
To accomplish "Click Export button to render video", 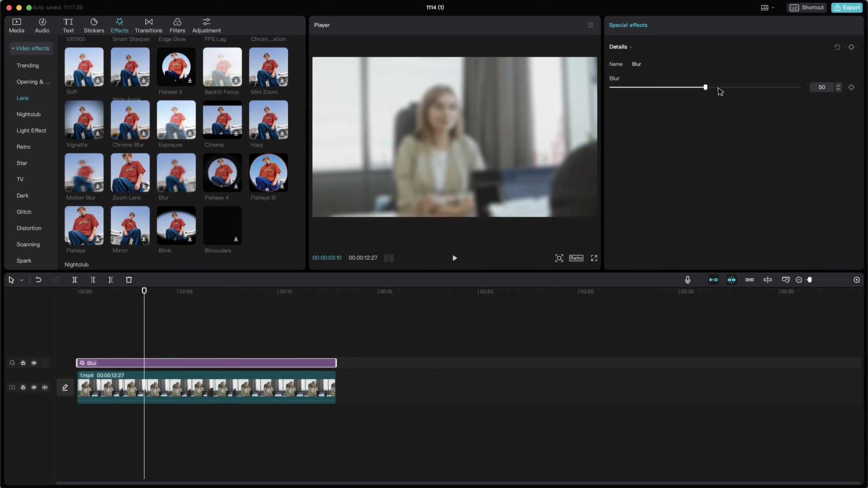I will (x=848, y=7).
